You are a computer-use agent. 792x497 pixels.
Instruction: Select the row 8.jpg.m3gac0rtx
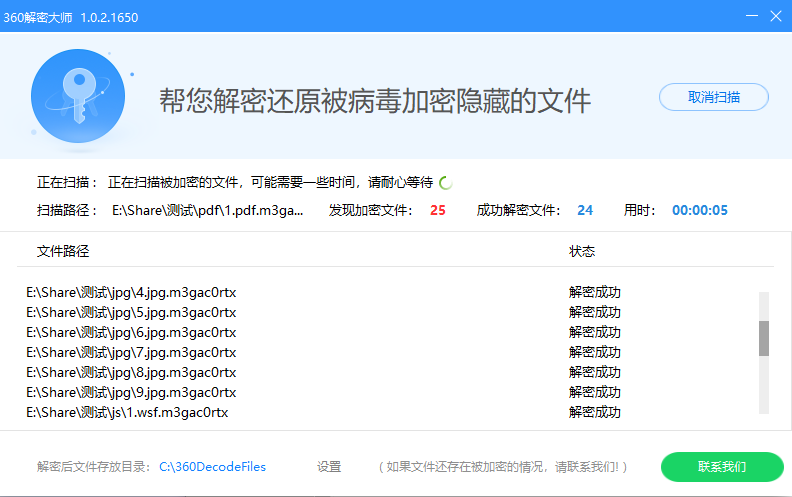(131, 372)
